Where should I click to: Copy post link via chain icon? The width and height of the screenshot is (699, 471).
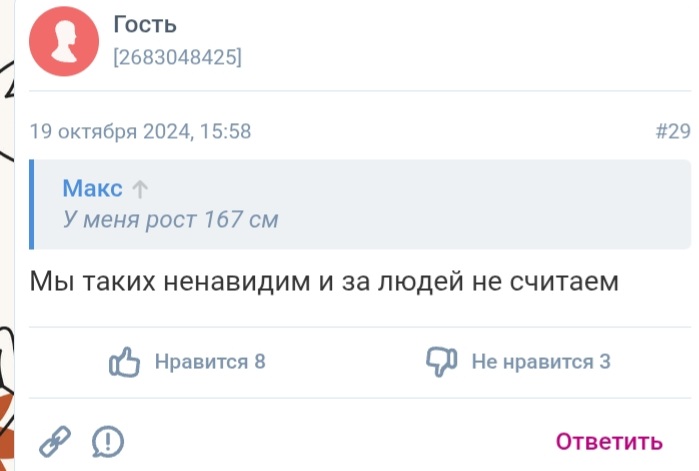[x=54, y=440]
